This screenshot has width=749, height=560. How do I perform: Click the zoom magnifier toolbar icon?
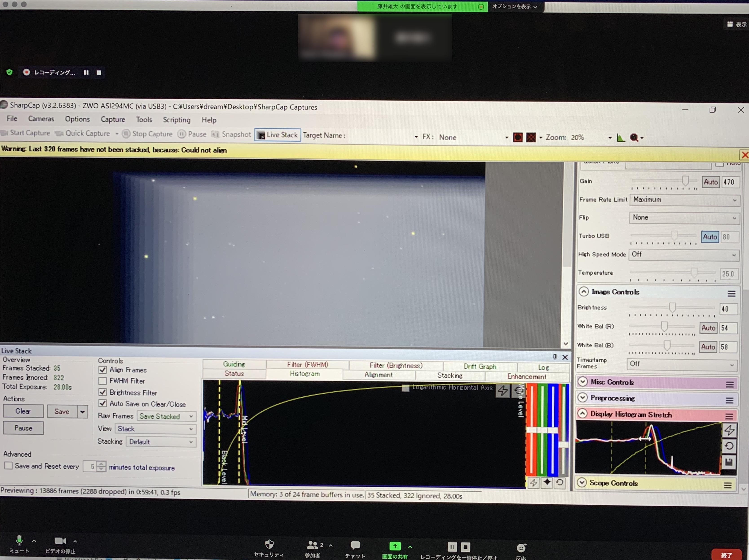[x=634, y=138]
